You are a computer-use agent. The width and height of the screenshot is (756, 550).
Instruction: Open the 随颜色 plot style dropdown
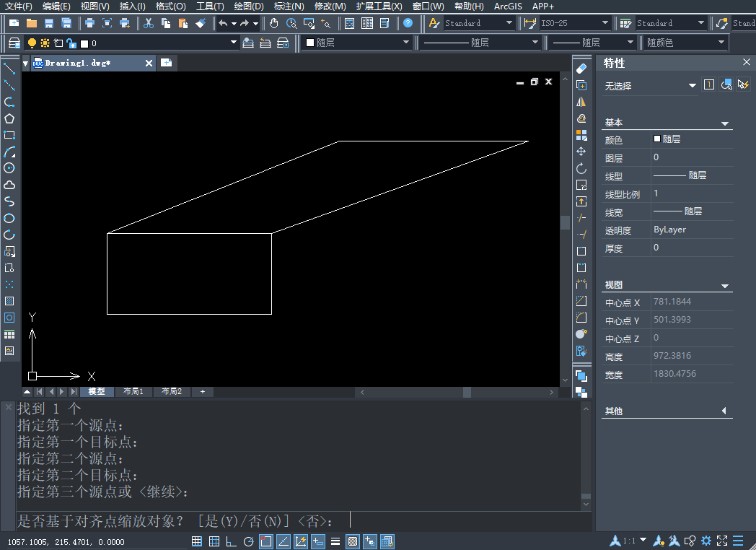(x=721, y=43)
